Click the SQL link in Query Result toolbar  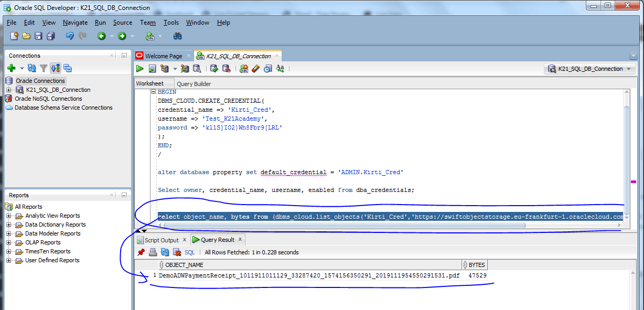click(190, 252)
